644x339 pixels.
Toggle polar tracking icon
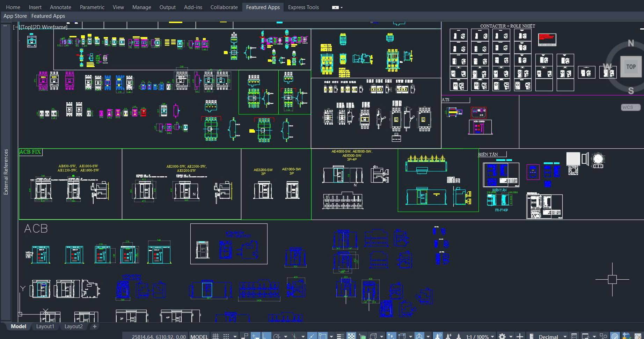point(277,336)
